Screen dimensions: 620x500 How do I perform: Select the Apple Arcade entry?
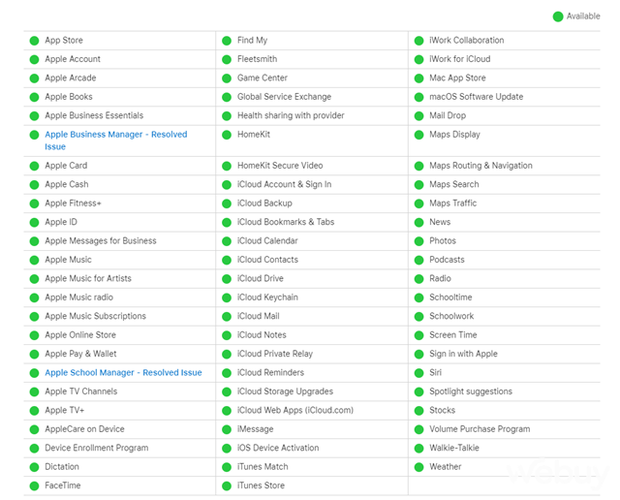pyautogui.click(x=70, y=78)
